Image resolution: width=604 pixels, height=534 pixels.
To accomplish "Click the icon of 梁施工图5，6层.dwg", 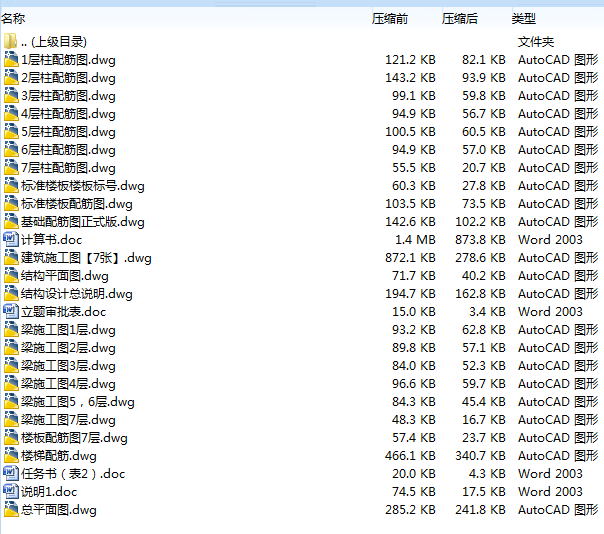I will tap(11, 401).
